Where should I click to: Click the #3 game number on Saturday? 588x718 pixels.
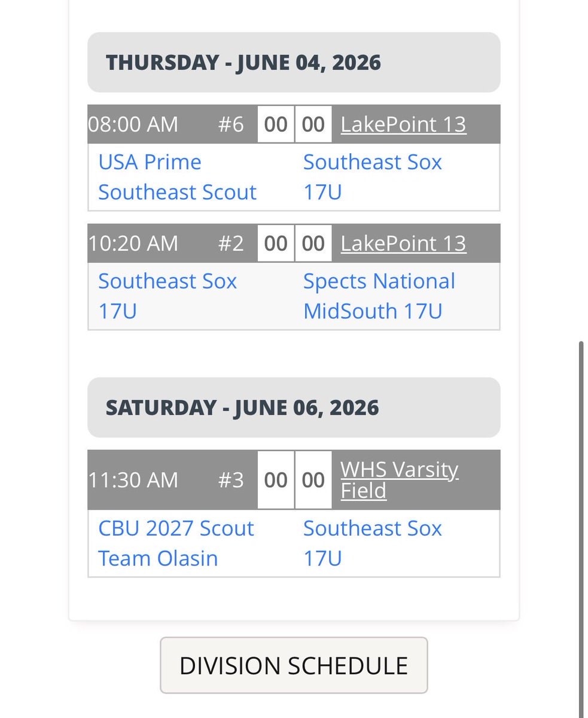point(230,480)
